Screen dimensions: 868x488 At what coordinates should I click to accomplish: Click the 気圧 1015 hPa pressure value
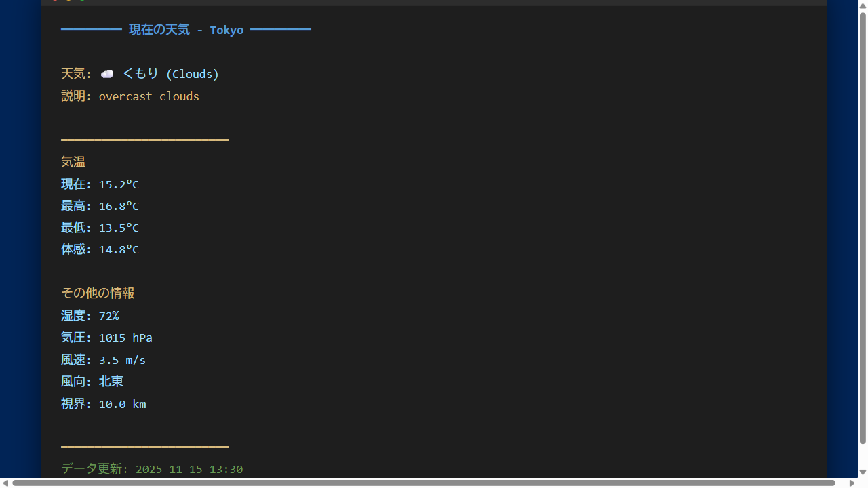[x=125, y=338]
